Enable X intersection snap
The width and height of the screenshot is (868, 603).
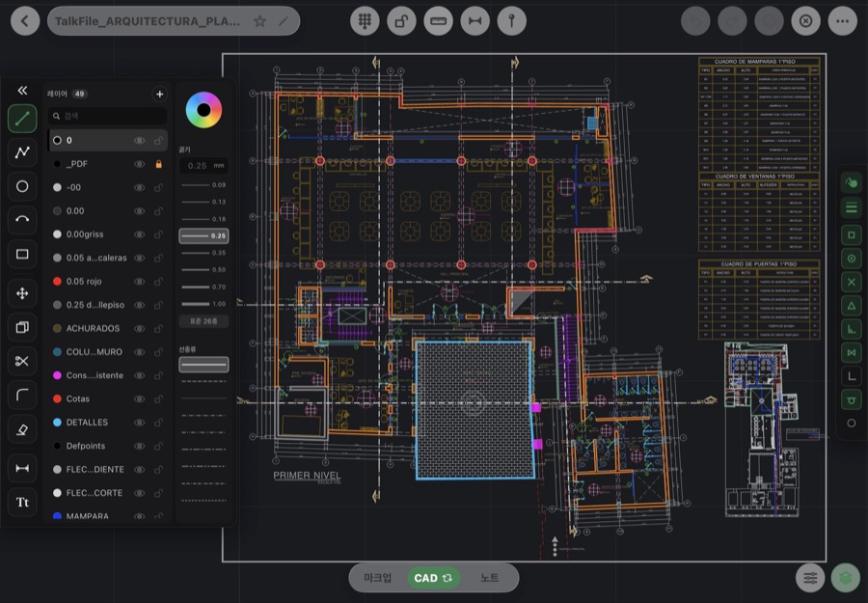pos(852,283)
